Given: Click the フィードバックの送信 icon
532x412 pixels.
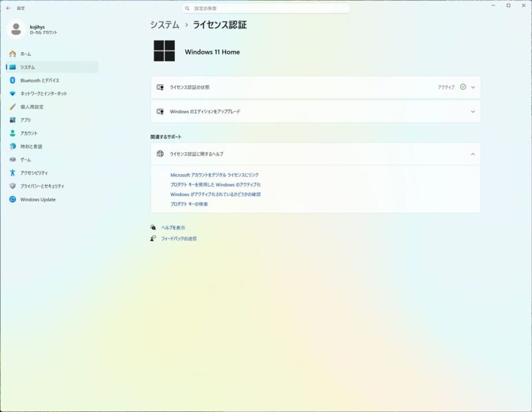Looking at the screenshot, I should click(154, 239).
